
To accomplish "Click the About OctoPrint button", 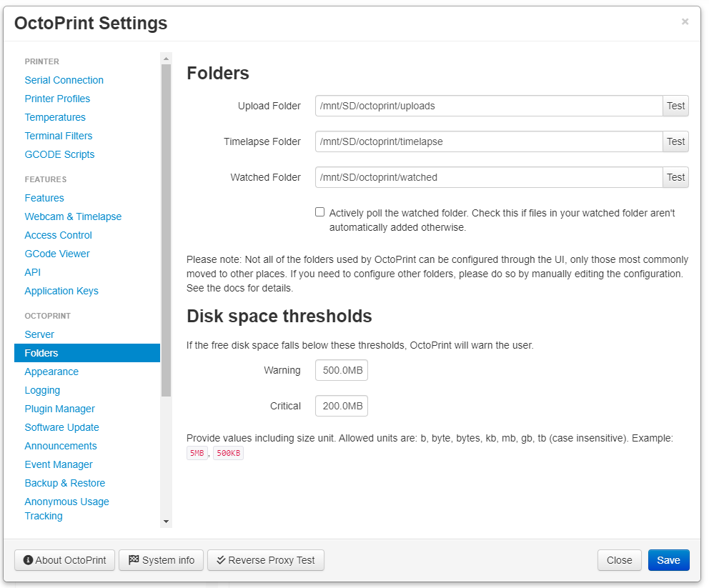I will coord(64,560).
